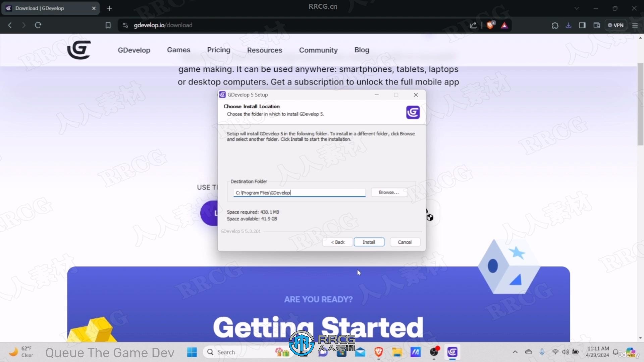Open the GDevelop nav menu item
The image size is (644, 362).
pos(134,50)
